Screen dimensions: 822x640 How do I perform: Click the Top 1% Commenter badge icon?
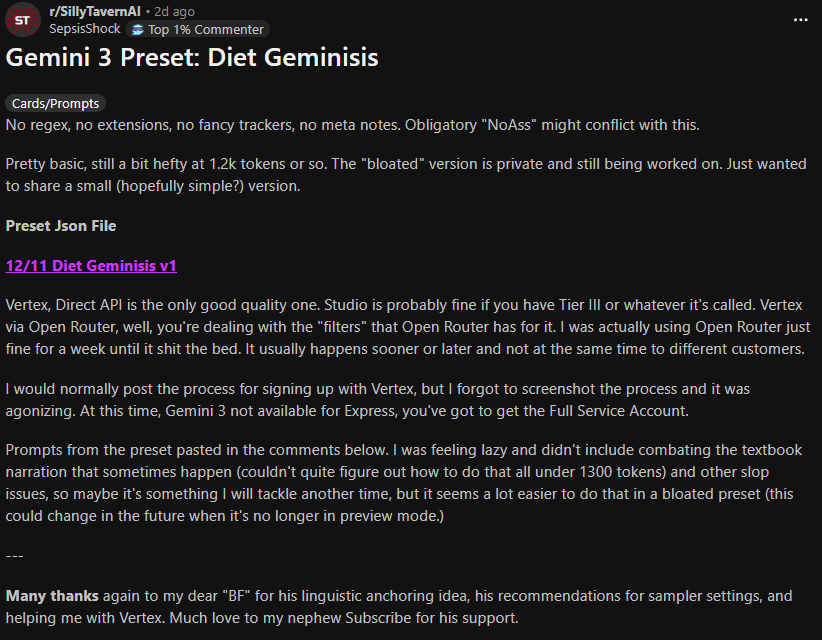point(138,30)
